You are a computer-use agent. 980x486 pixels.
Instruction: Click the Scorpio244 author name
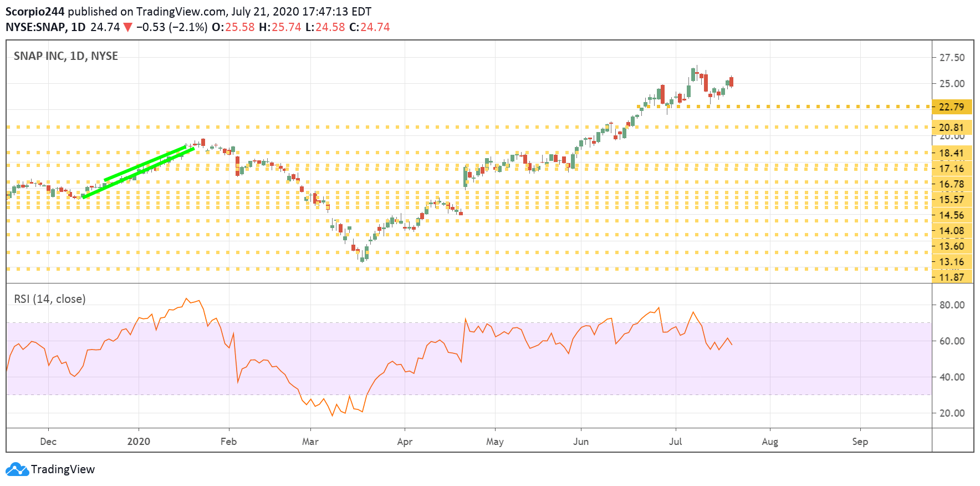35,12
